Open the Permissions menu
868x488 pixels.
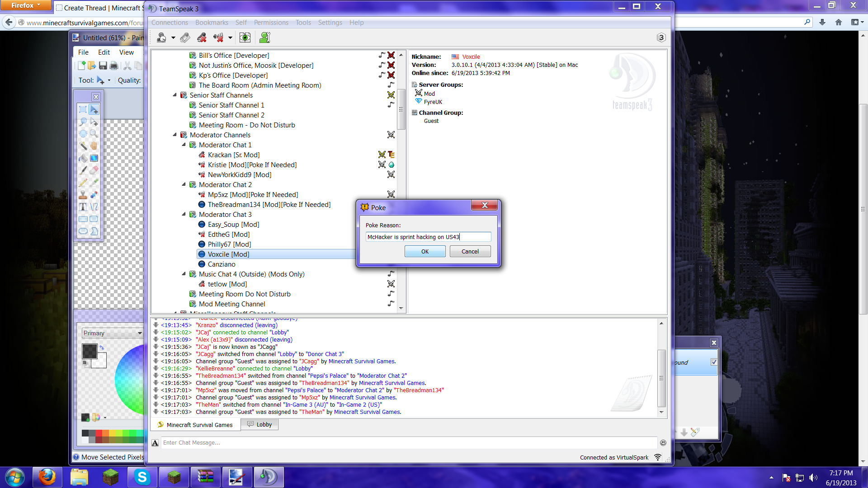coord(271,23)
